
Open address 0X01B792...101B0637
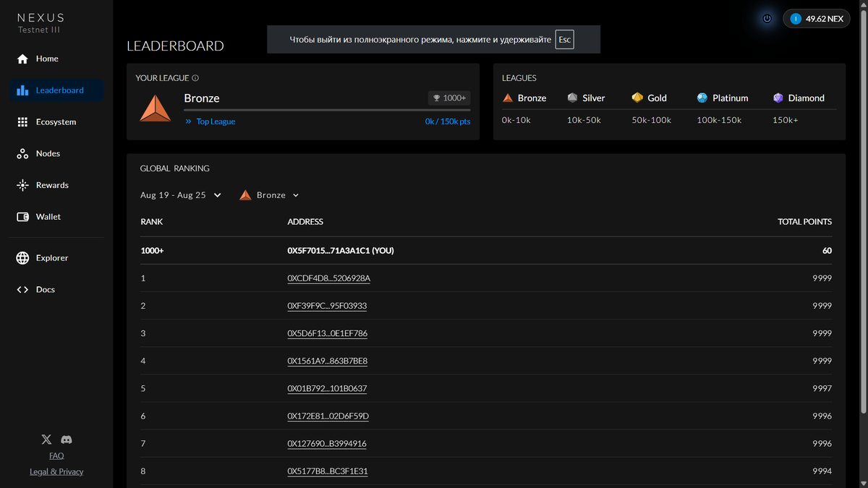click(x=327, y=388)
